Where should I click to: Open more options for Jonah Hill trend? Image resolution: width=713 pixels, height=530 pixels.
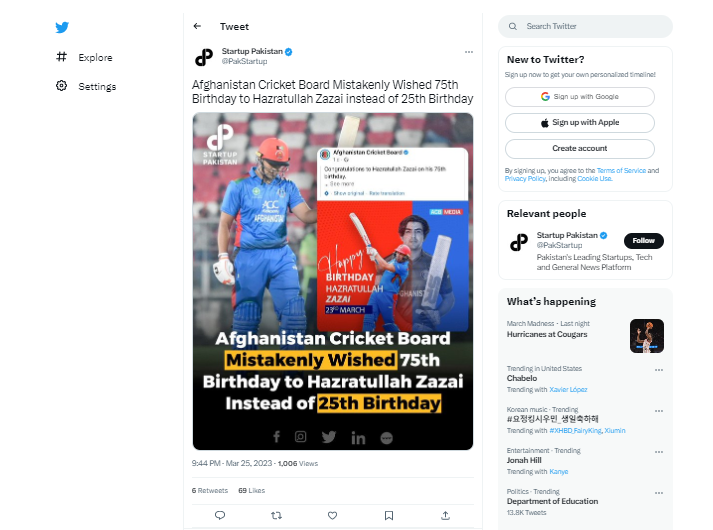pos(659,452)
